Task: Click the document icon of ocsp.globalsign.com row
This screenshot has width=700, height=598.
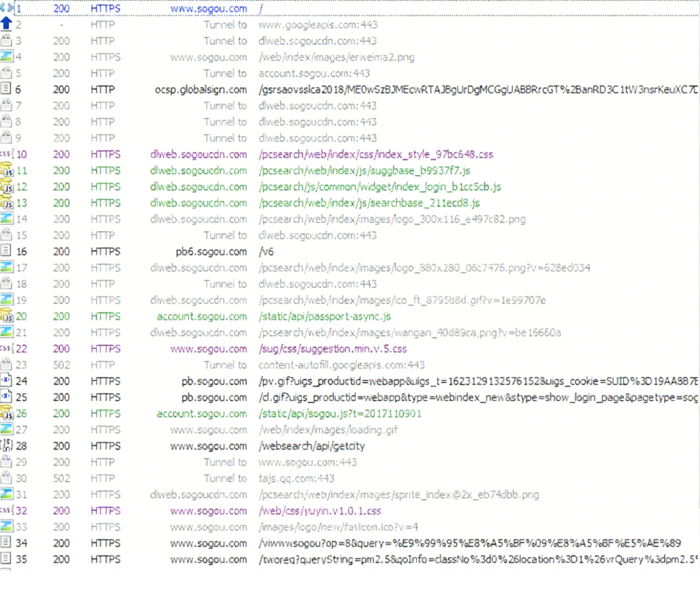Action: [x=6, y=89]
